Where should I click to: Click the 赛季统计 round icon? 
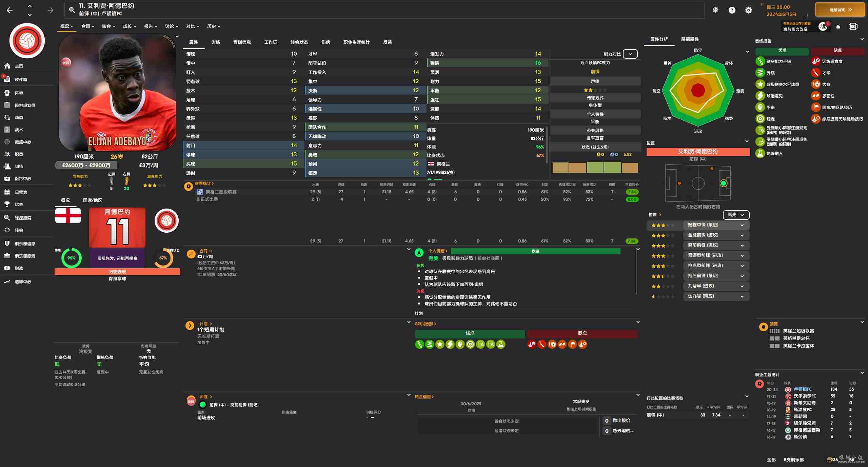pos(189,187)
